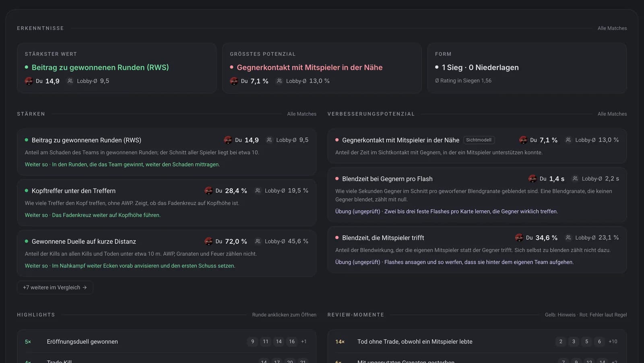Screen dimensions: 644x363
Task: Click the 'Sichtmodell' tag badge
Action: point(479,140)
